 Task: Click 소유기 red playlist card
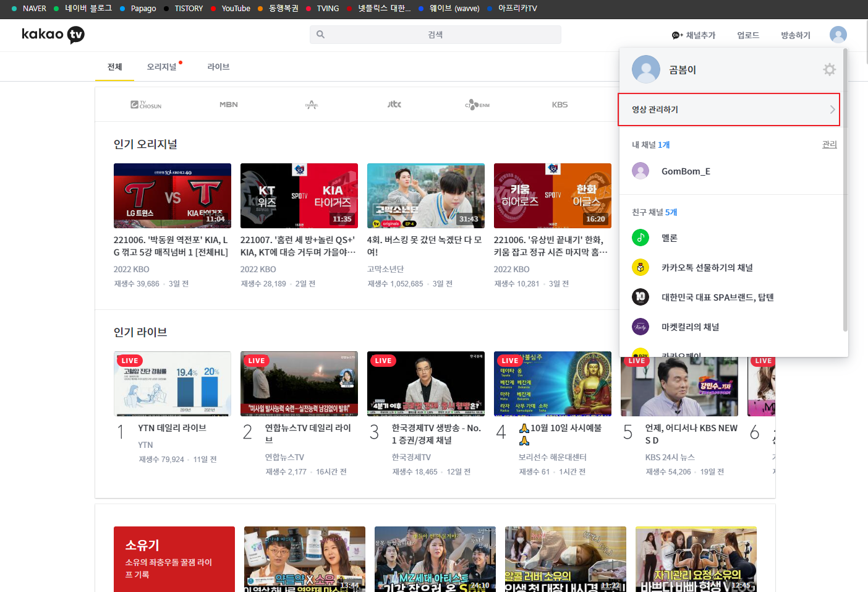174,559
